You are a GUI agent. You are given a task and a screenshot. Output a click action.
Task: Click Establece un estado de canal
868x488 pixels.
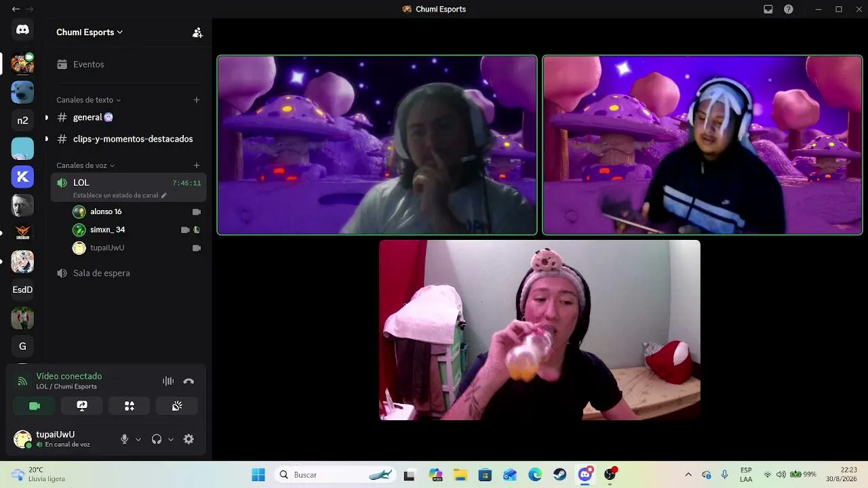coord(115,195)
